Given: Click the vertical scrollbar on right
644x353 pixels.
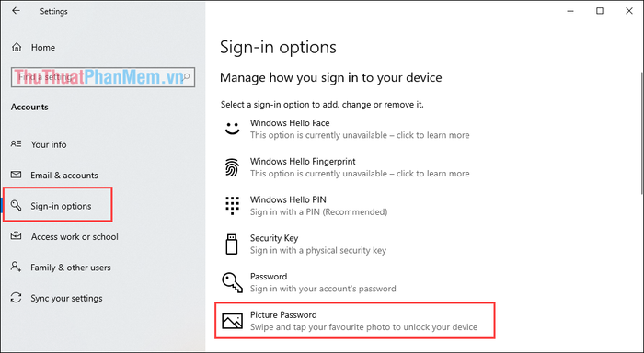Looking at the screenshot, I should click(641, 132).
